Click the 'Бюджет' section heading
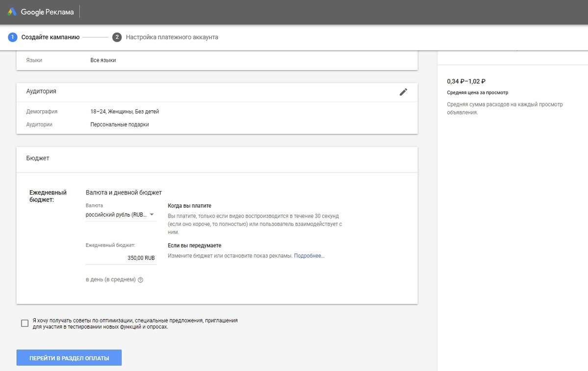The image size is (588, 371). click(x=38, y=159)
